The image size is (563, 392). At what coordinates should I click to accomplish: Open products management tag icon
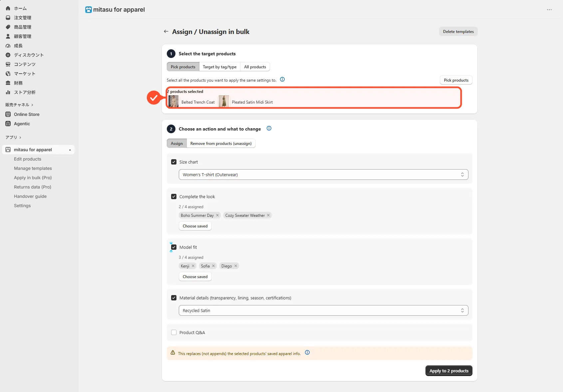click(8, 27)
